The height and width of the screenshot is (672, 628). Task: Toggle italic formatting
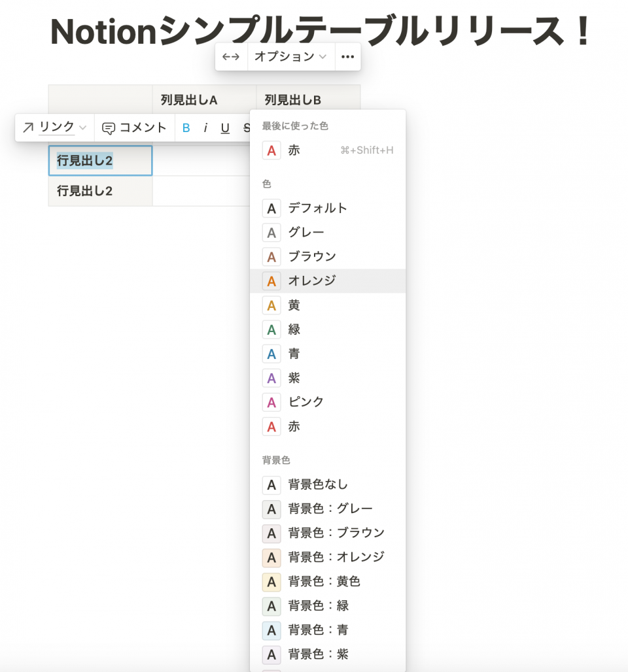tap(205, 127)
